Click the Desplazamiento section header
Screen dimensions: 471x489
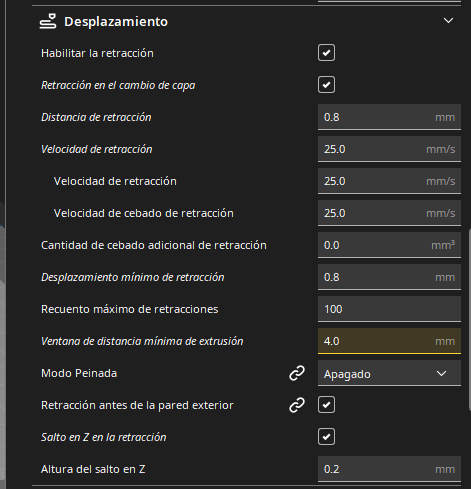point(247,22)
